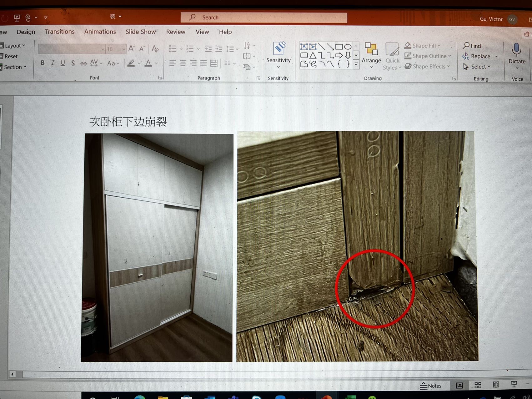Viewport: 532px width, 399px height.
Task: Open Reading View from status bar
Action: (496, 385)
